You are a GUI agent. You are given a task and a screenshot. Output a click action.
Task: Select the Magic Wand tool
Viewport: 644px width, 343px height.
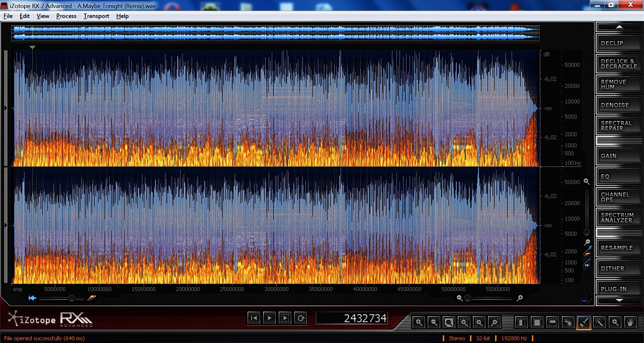click(599, 323)
